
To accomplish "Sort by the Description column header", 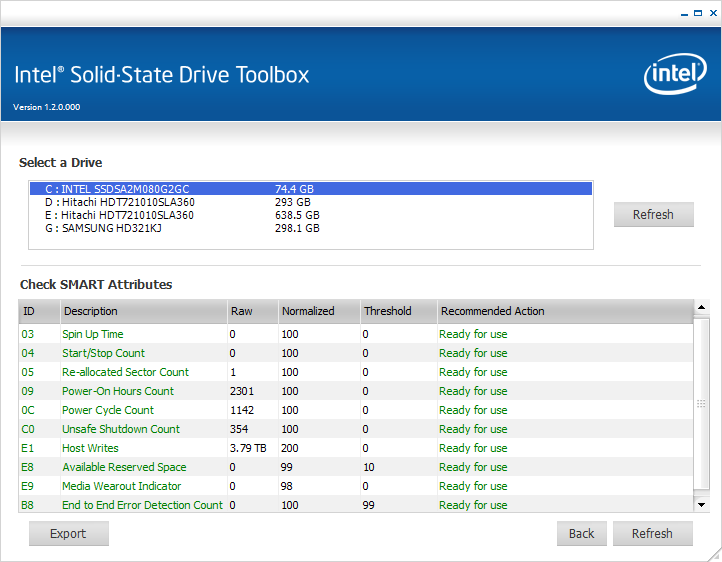I will coord(144,312).
